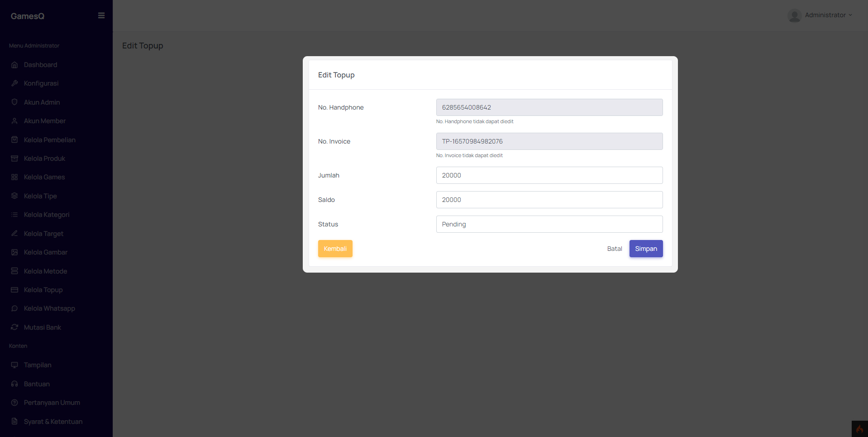Viewport: 868px width, 437px height.
Task: Click the Kelola Pembelian bag icon
Action: [14, 140]
